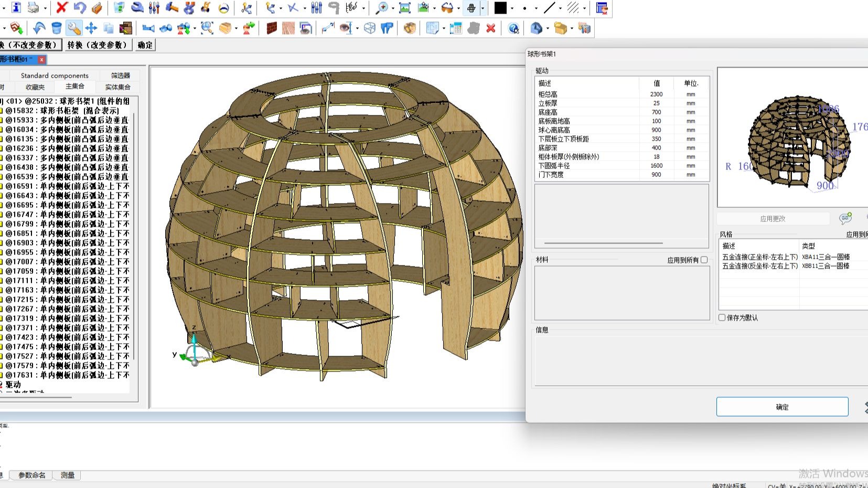Click the 确定 button in the dialog

click(782, 407)
